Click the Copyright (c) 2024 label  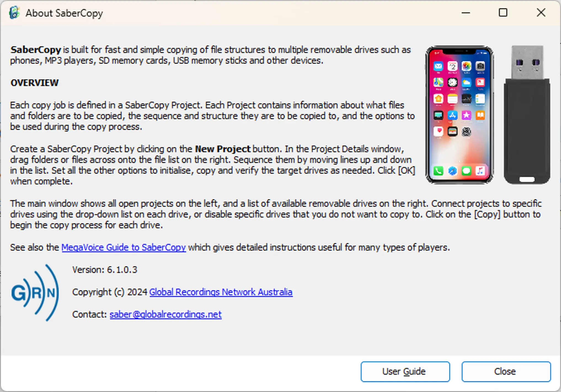pyautogui.click(x=109, y=292)
